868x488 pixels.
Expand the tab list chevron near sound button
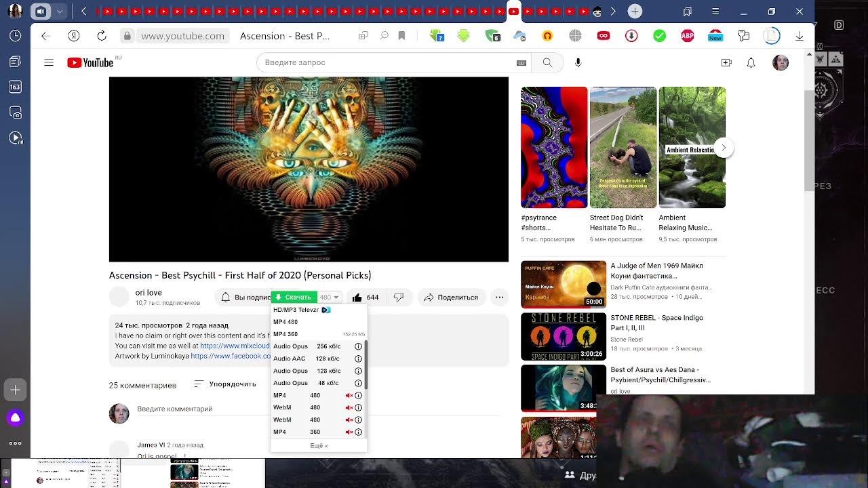click(x=60, y=11)
